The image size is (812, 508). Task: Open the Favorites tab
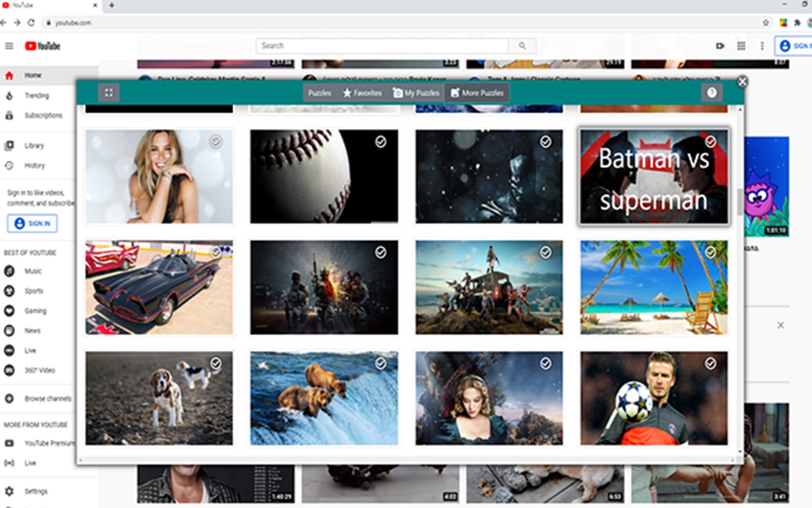(x=362, y=93)
